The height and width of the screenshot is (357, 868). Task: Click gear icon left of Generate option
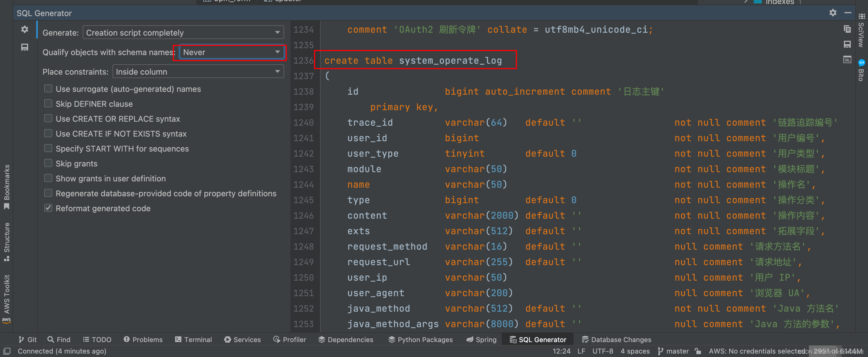click(25, 30)
